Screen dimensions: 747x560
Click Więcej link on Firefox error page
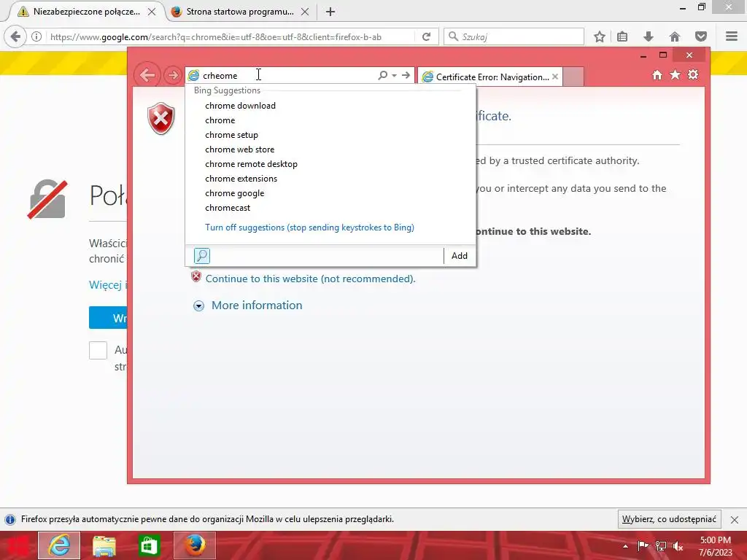[x=108, y=285]
